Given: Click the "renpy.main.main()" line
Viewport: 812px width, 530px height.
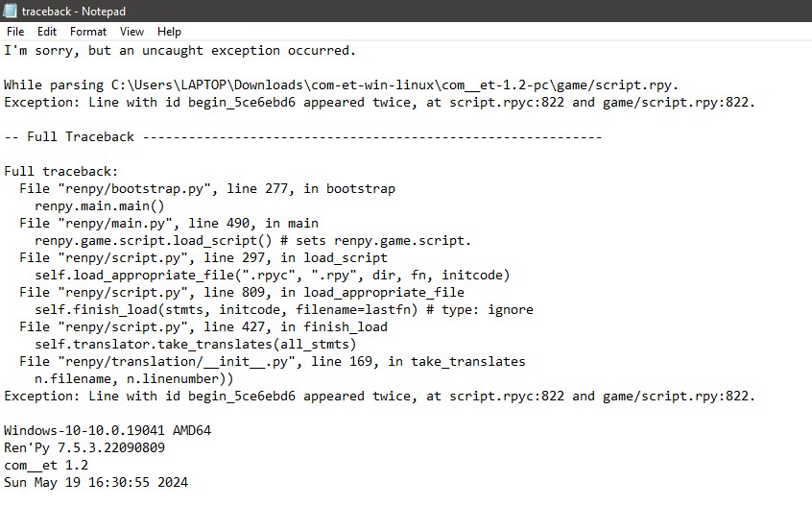Looking at the screenshot, I should point(100,206).
